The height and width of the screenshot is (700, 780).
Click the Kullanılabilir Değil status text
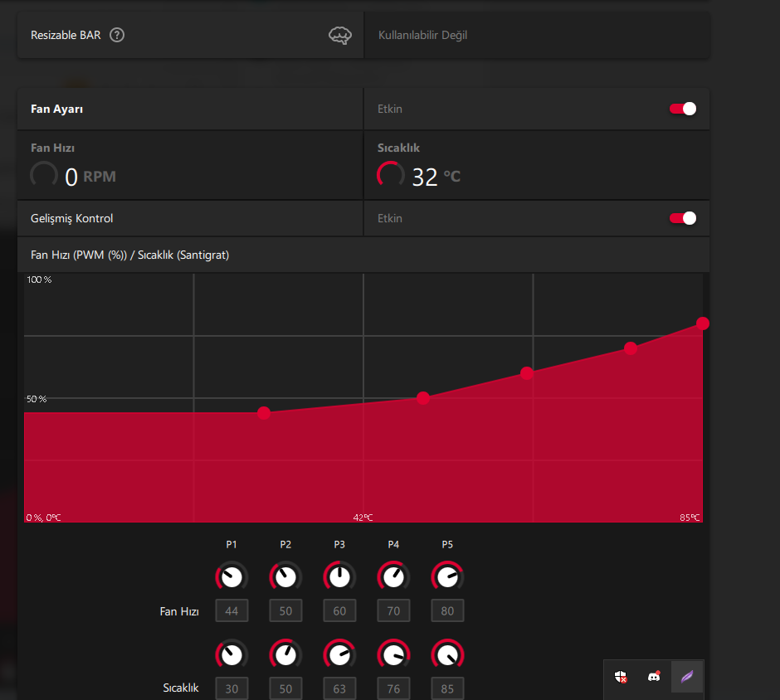(x=423, y=36)
